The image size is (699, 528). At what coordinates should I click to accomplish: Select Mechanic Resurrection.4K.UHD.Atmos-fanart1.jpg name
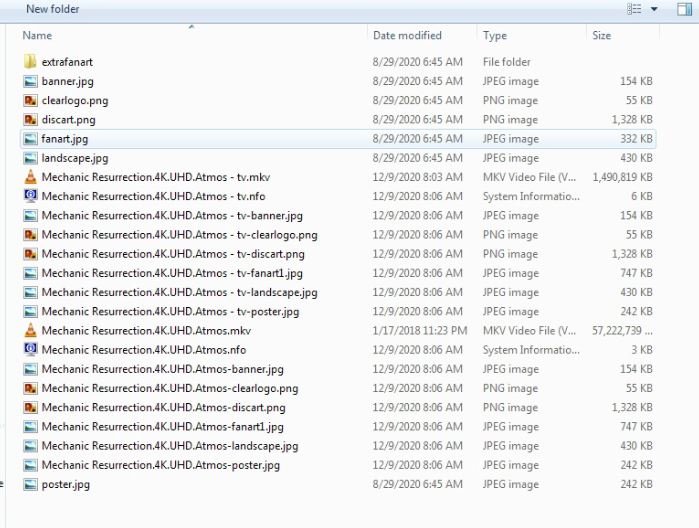163,427
